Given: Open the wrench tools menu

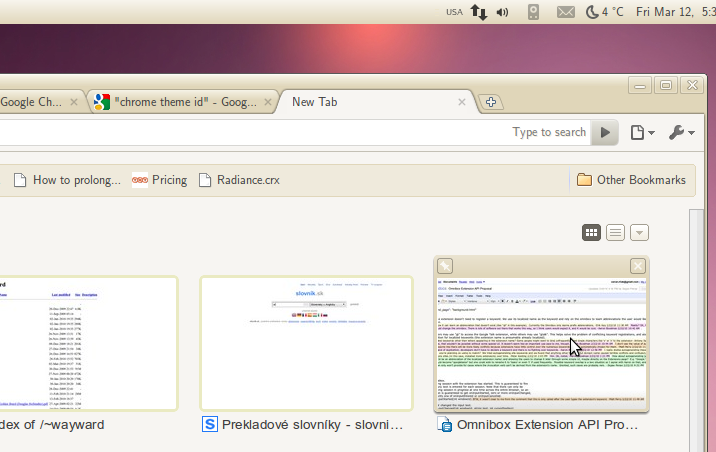Looking at the screenshot, I should click(682, 133).
